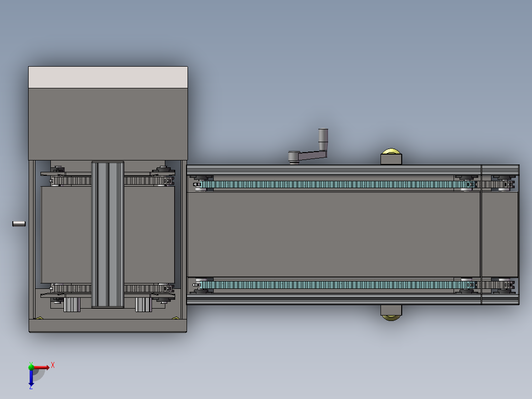Select the left ribbed motor block
The image size is (532, 399).
point(72,304)
